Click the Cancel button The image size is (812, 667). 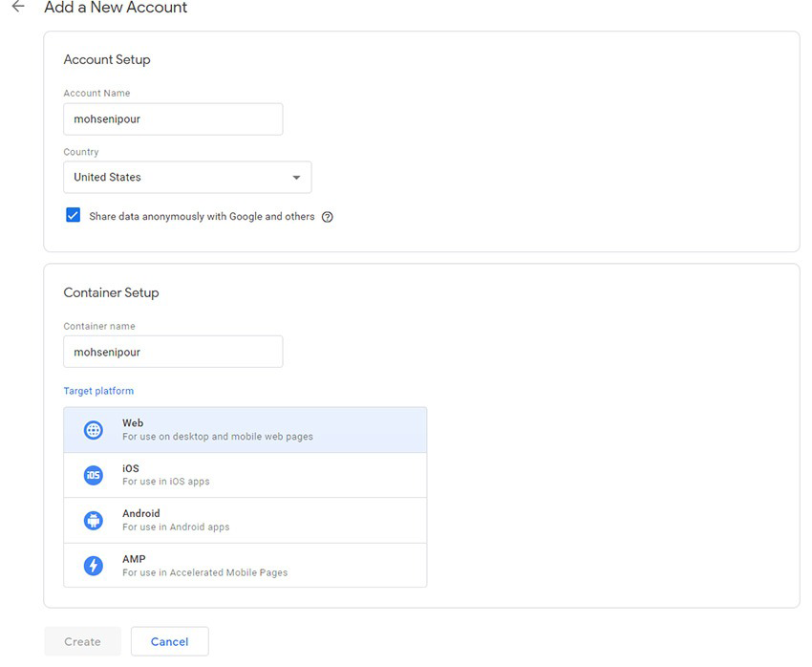point(170,641)
